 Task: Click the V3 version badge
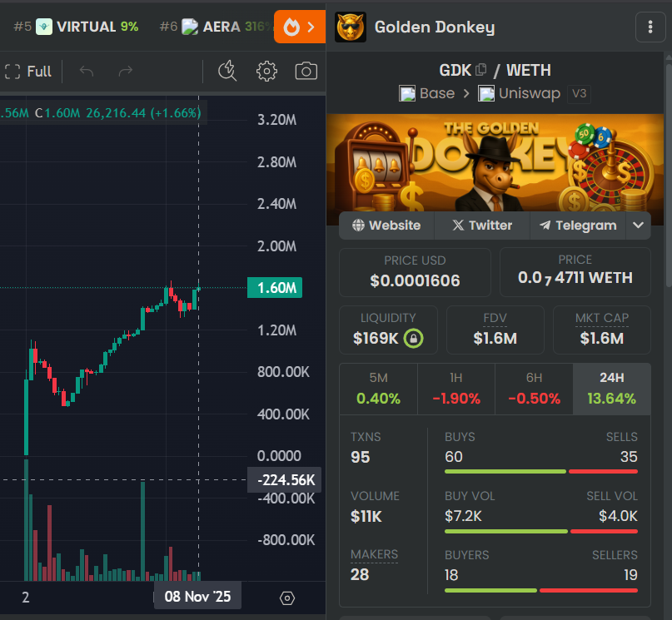579,94
